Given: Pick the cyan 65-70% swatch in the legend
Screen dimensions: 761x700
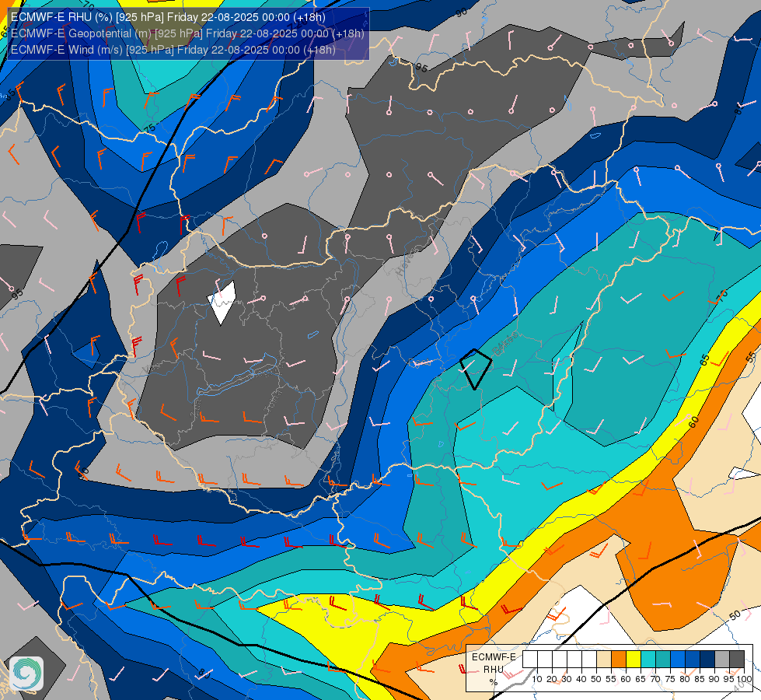Looking at the screenshot, I should click(648, 659).
